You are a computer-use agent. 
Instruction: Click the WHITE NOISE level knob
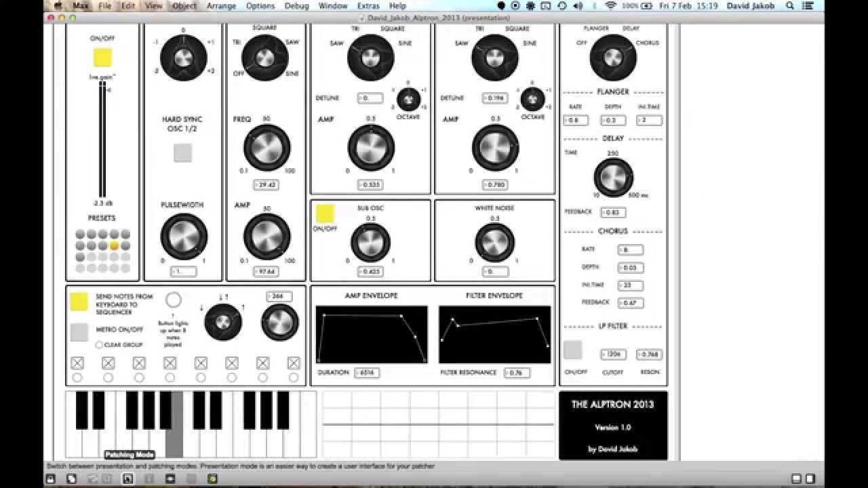point(494,243)
